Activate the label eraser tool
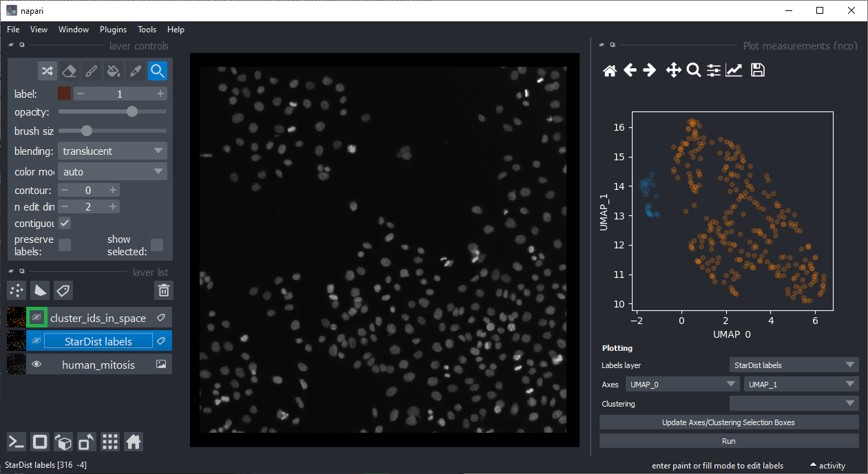Viewport: 868px width, 474px height. (69, 71)
